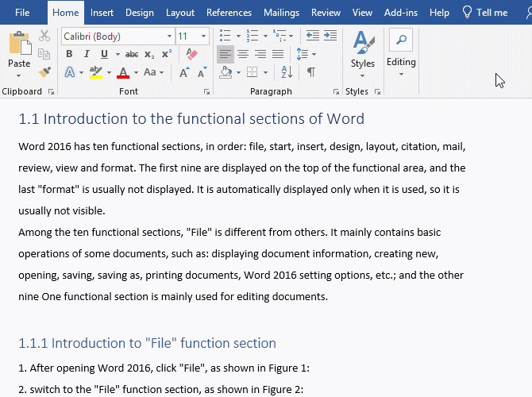This screenshot has width=532, height=397.
Task: Expand the font size dropdown
Action: pyautogui.click(x=204, y=37)
